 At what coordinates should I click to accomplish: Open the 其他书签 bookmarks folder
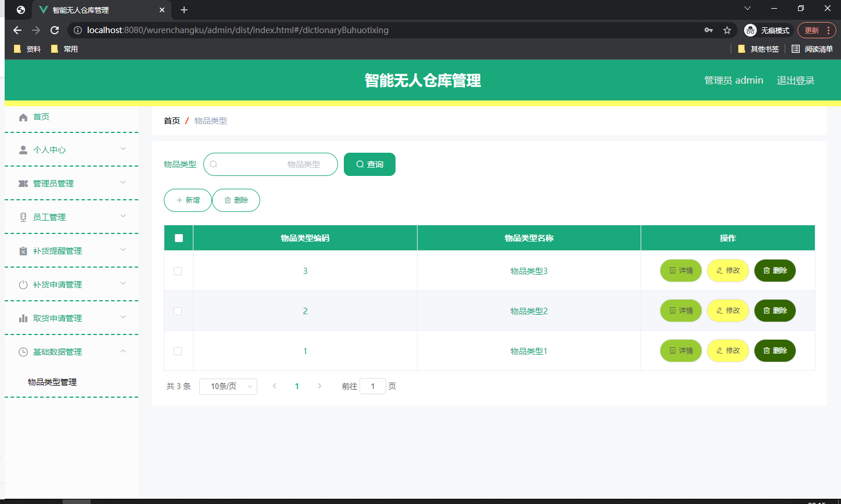759,49
